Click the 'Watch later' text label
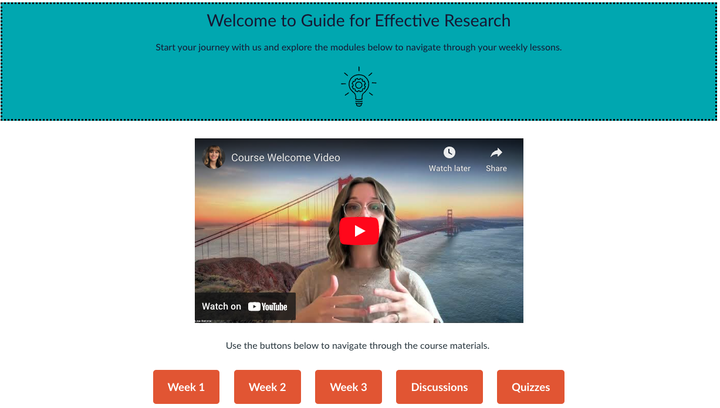Screen dimensions: 720x408 click(x=450, y=168)
